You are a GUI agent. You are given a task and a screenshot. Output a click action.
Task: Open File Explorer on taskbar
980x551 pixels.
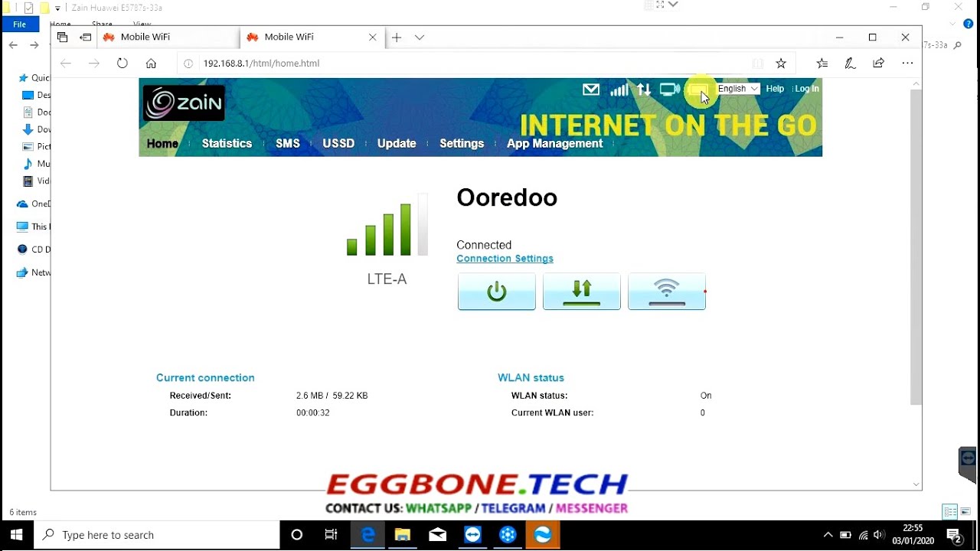tap(403, 535)
